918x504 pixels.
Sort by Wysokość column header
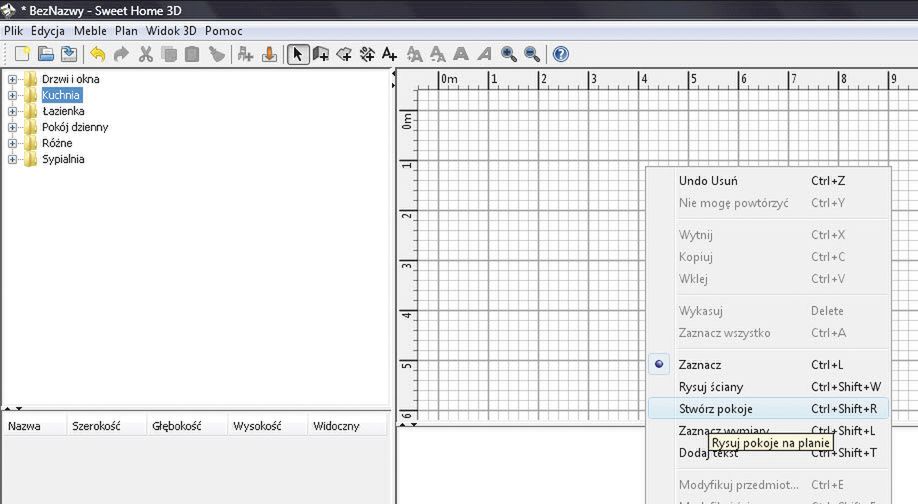(x=268, y=426)
